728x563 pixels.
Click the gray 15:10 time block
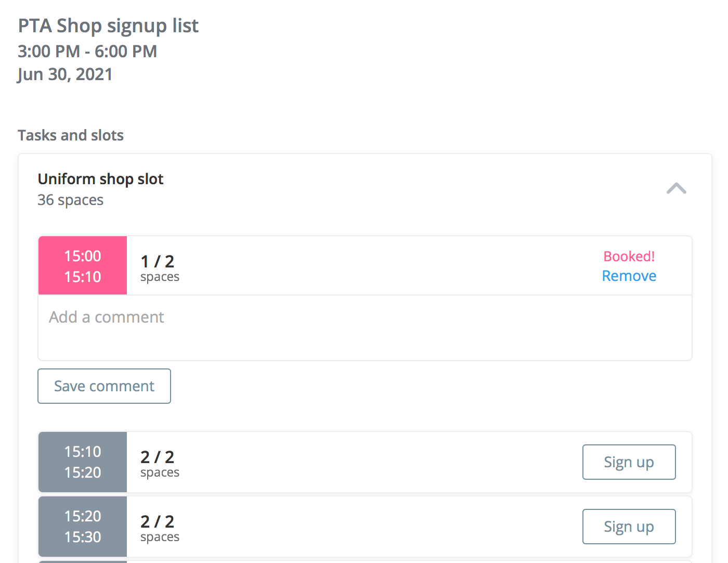82,462
